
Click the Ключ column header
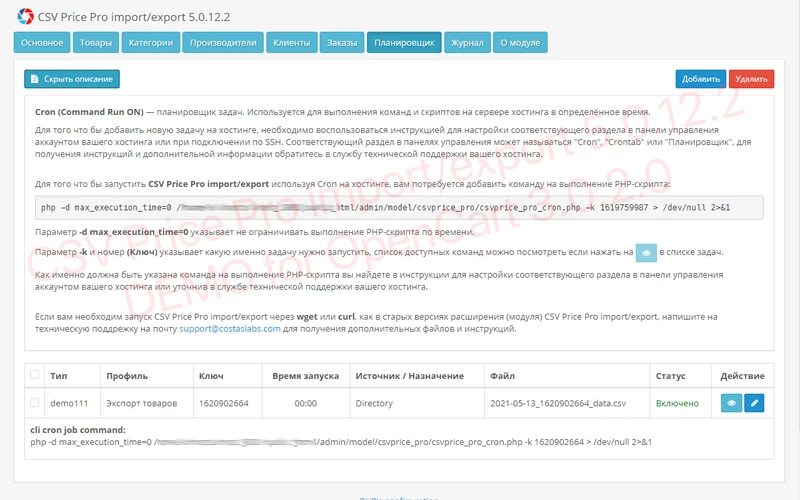pyautogui.click(x=211, y=376)
